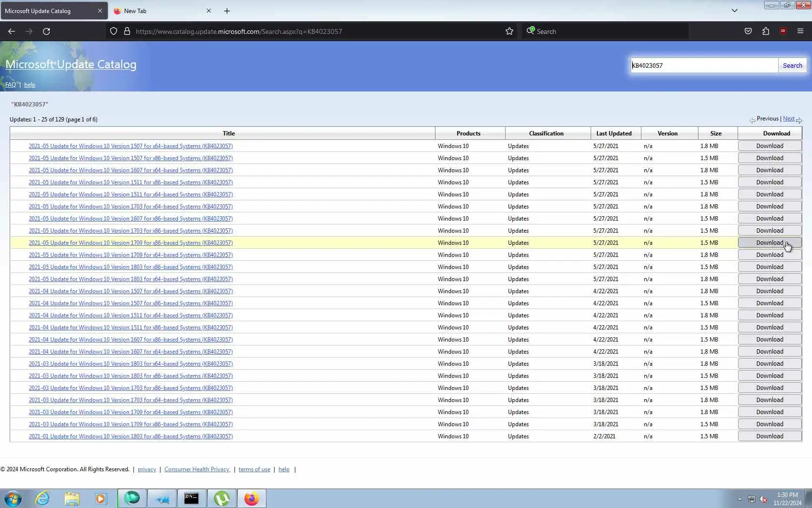Open 2021-05 Update for Version 1709 x86 link
This screenshot has width=812, height=508.
[130, 243]
